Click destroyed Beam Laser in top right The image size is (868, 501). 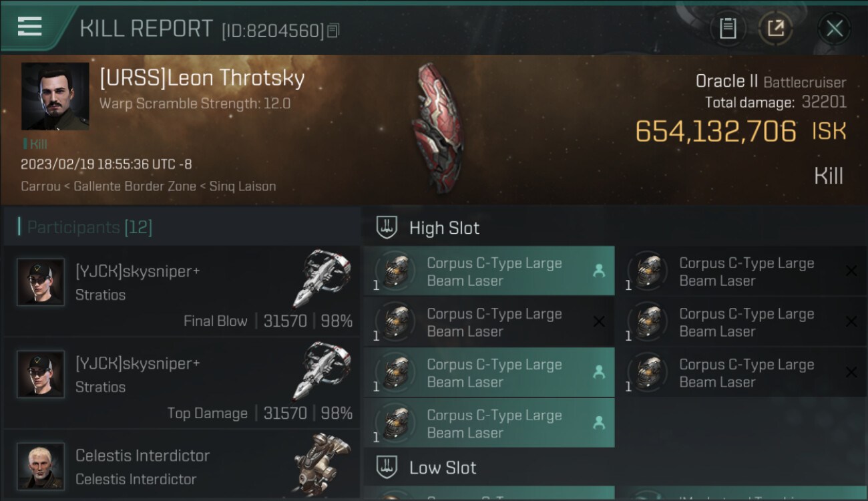tap(741, 271)
